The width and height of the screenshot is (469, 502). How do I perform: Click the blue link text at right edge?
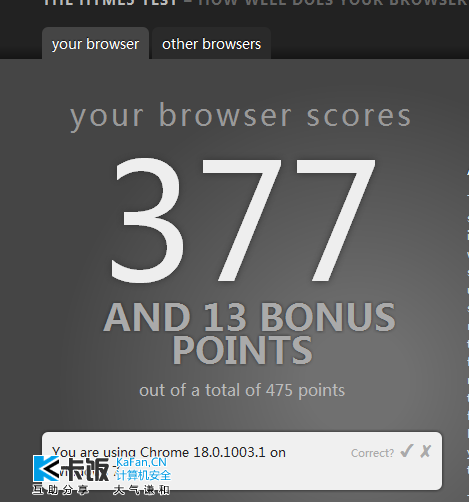[x=468, y=300]
